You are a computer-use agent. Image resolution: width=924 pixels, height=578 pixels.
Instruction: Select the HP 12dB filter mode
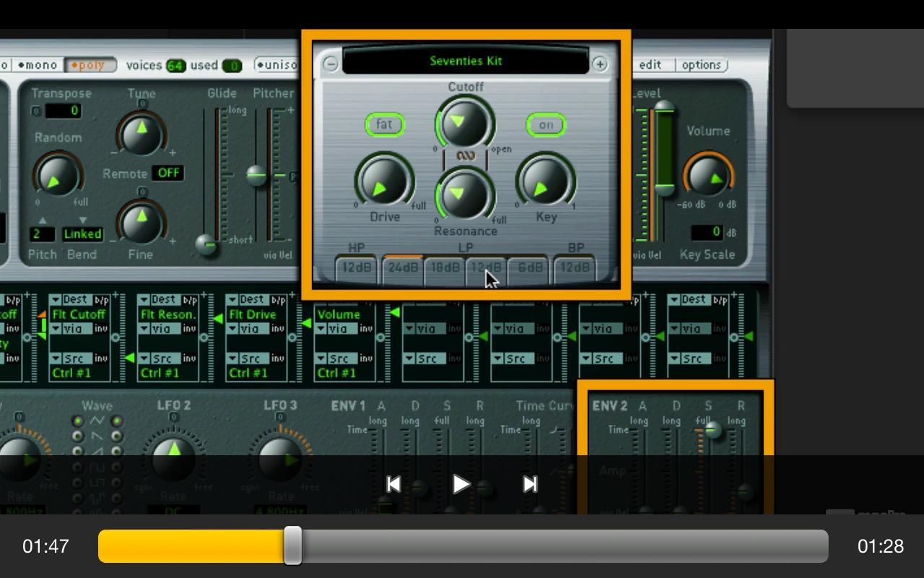point(357,268)
